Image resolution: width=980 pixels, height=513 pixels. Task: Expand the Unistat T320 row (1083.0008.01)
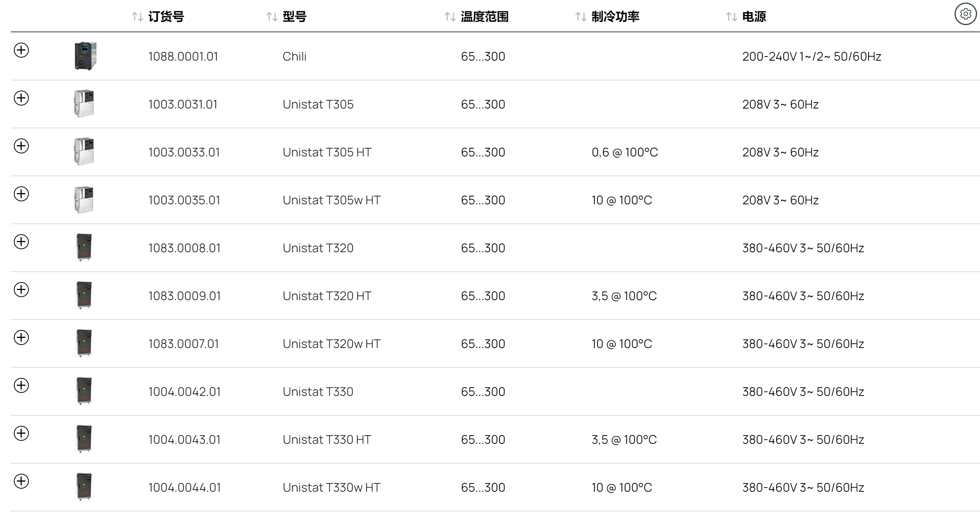(21, 241)
